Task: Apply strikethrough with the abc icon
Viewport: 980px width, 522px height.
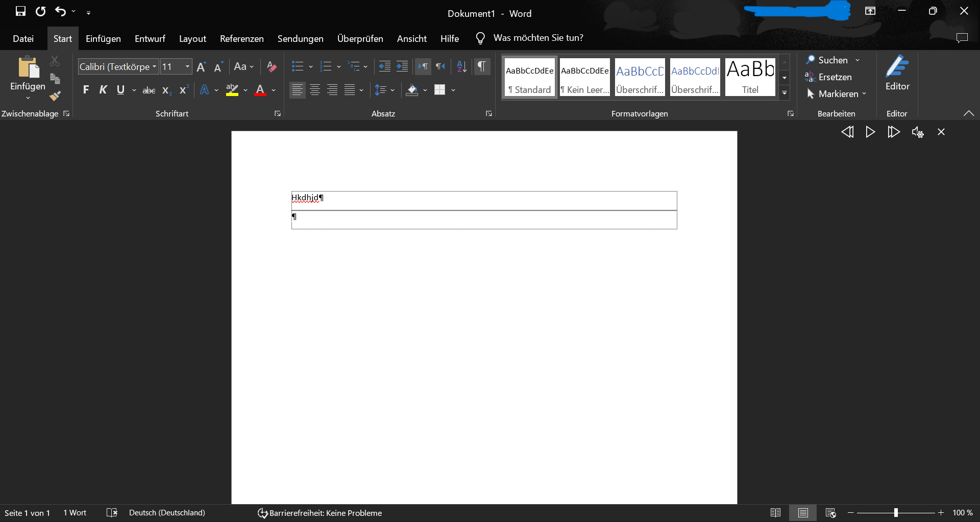Action: (149, 90)
